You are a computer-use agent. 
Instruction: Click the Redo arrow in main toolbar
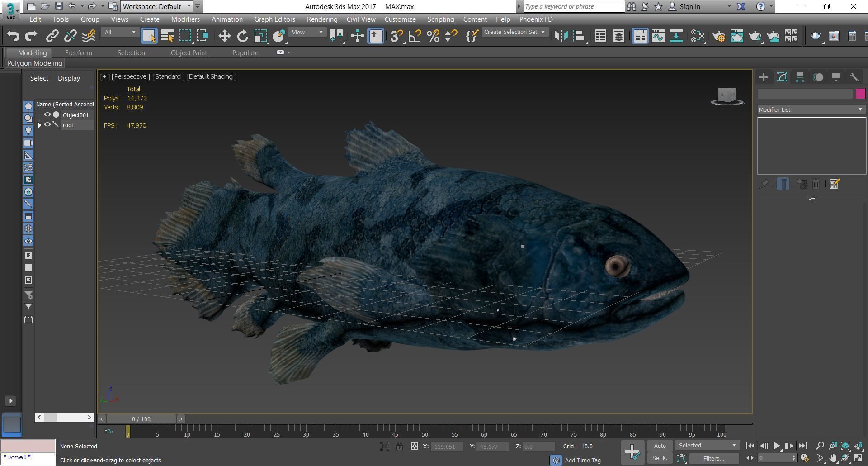(31, 36)
